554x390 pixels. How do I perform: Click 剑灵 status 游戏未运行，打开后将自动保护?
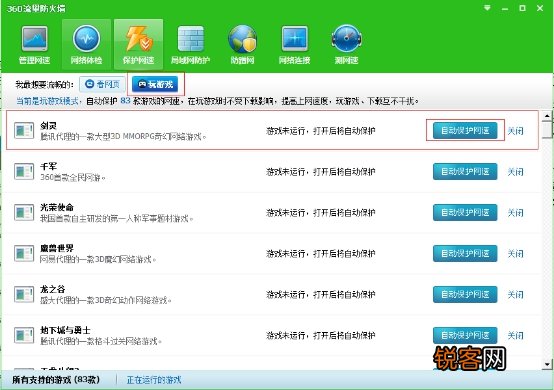[320, 131]
